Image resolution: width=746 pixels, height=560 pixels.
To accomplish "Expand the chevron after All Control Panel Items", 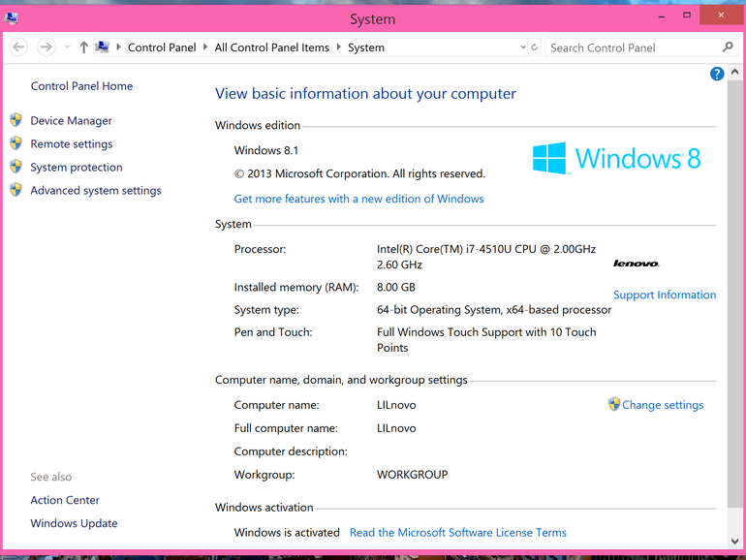I will point(339,47).
